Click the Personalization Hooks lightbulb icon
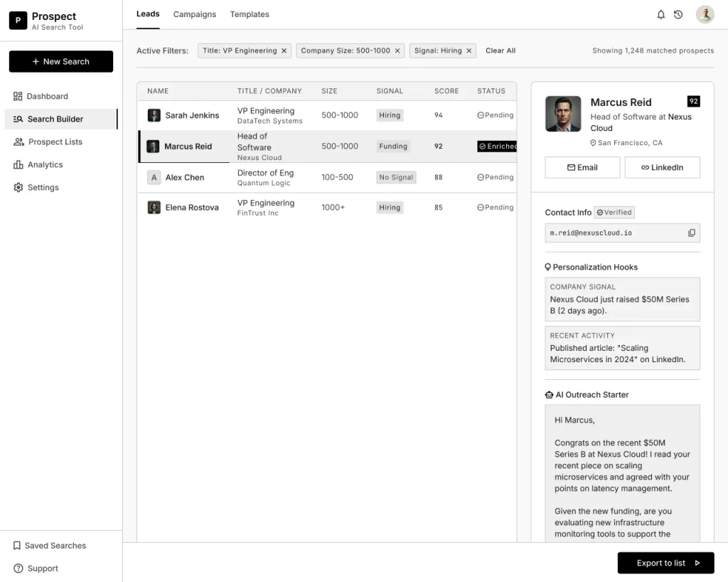 coord(548,267)
